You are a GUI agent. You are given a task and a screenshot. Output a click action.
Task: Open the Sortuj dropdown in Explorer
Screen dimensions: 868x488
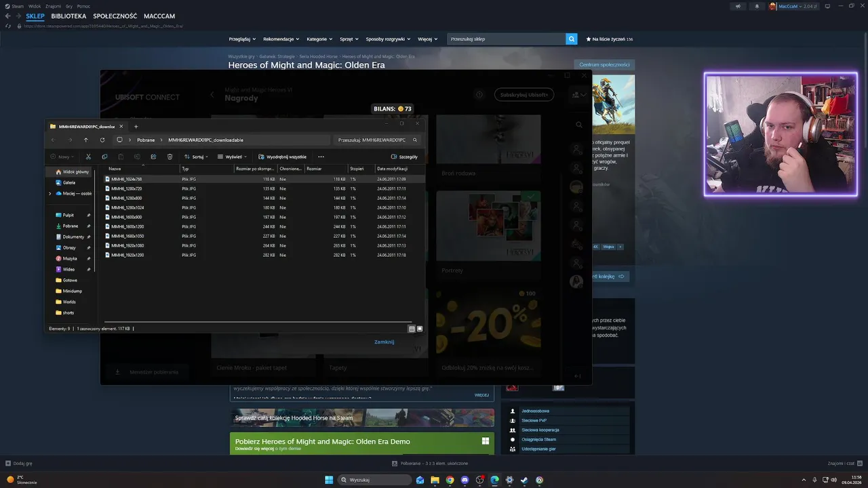(x=196, y=157)
